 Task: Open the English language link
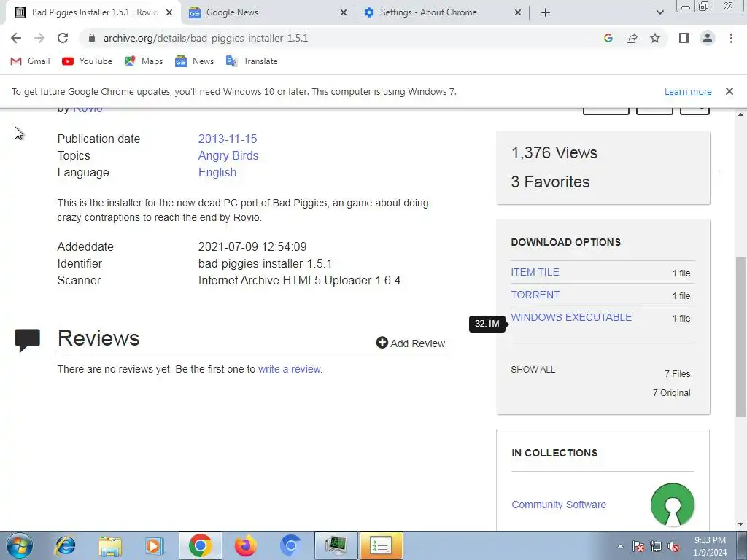pos(217,172)
